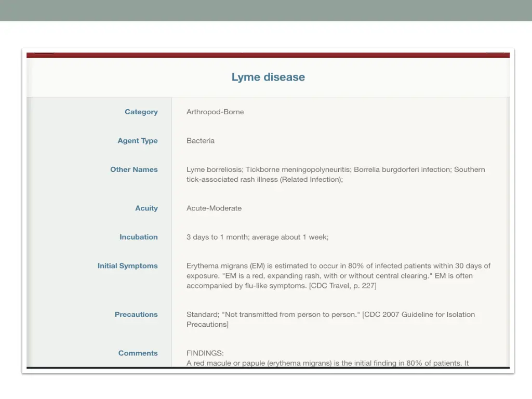The width and height of the screenshot is (532, 399).
Task: Click the 'A red macule or papule' sentence
Action: 327,363
